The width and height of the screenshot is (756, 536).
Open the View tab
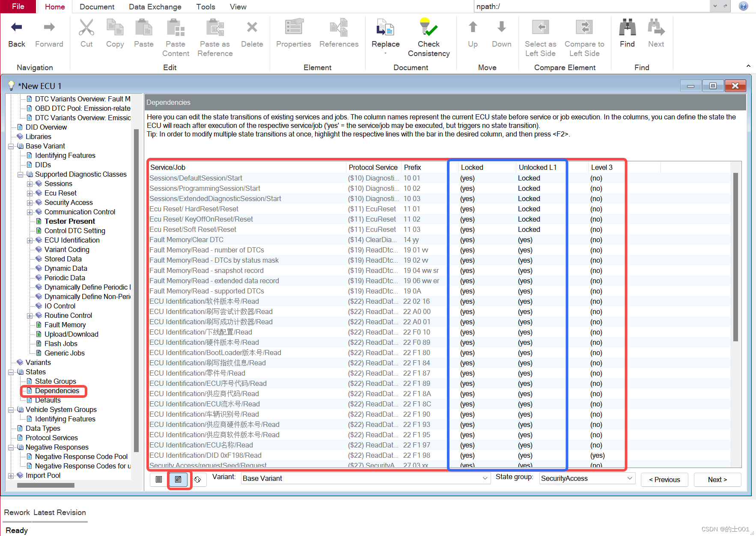(238, 6)
